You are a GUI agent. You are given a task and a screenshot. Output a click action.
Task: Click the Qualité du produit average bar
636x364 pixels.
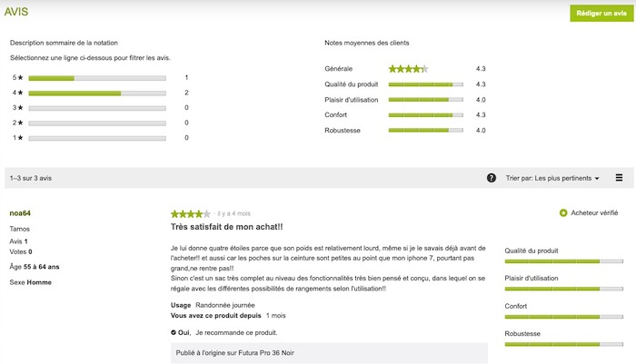coord(425,84)
